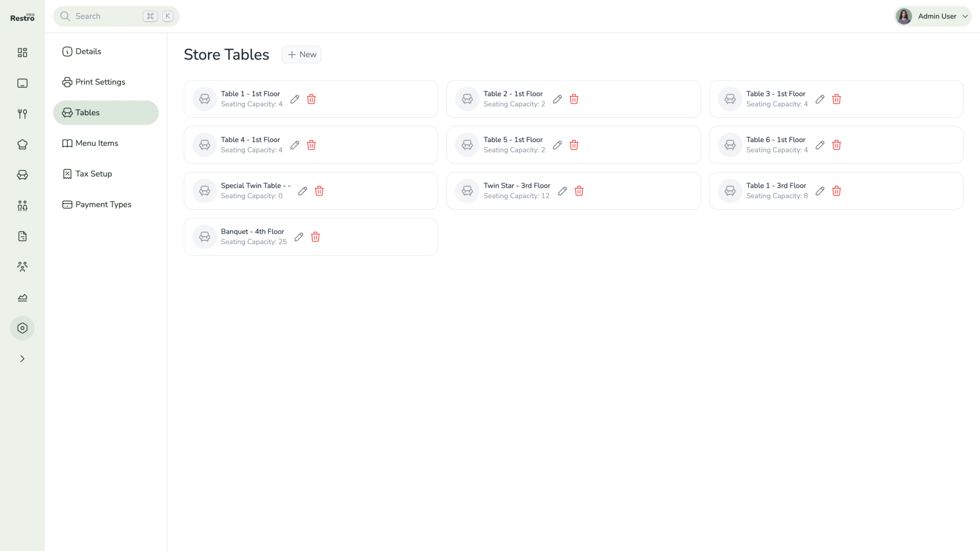980x551 pixels.
Task: Click the dashboard grid icon in sidebar
Action: [x=22, y=53]
